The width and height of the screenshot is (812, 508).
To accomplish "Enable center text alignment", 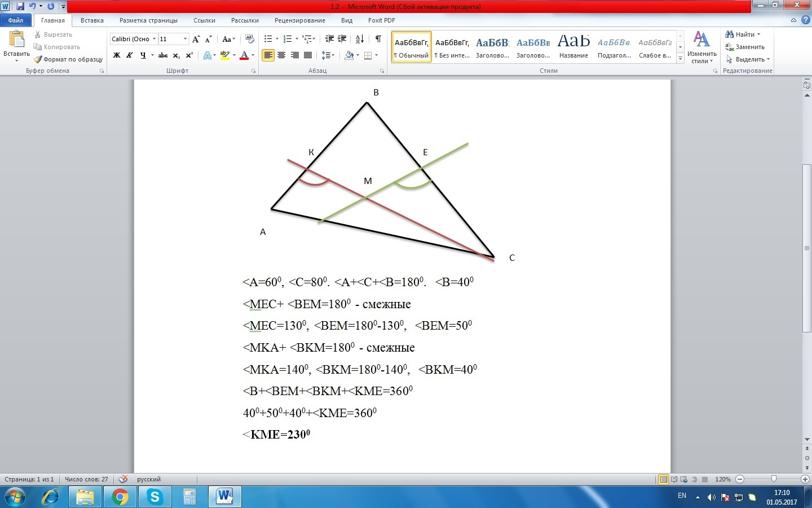I will pos(281,55).
